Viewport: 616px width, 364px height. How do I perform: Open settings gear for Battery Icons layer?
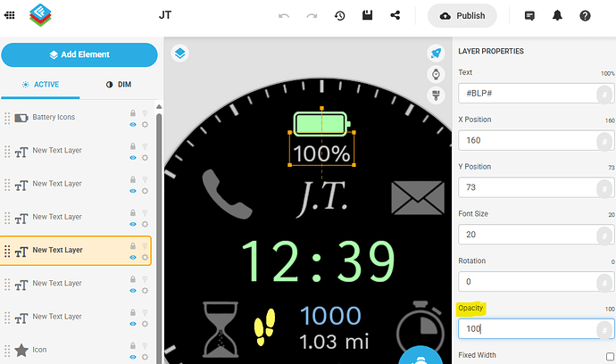tap(145, 125)
